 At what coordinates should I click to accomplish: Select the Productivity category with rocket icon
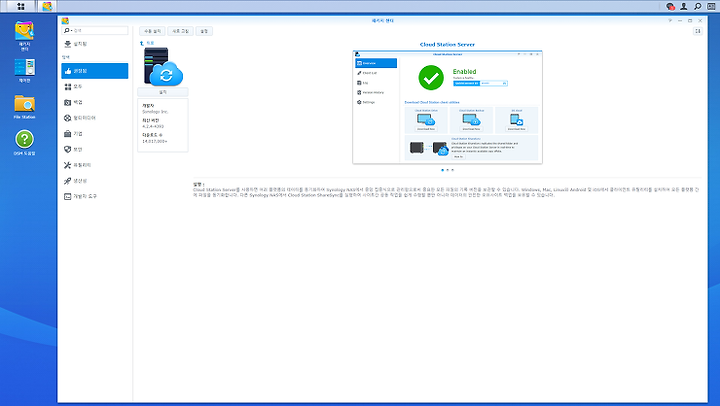(x=95, y=181)
